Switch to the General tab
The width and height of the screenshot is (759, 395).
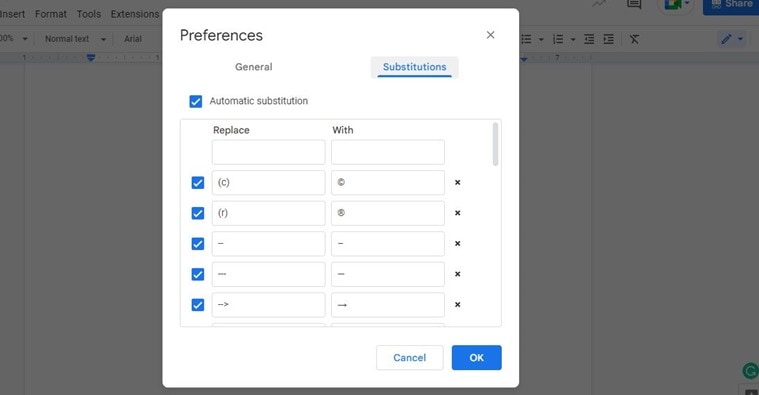[x=254, y=67]
